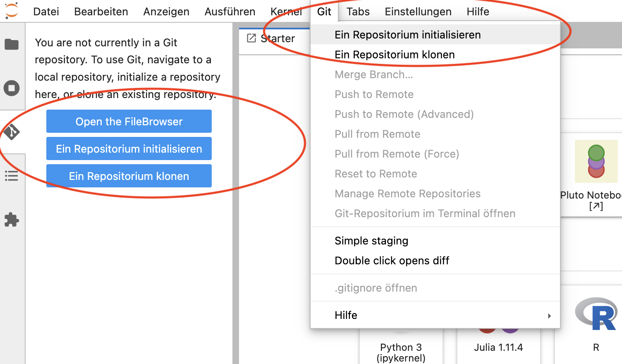Click the Open the FileBrowser button
The height and width of the screenshot is (364, 622).
(129, 122)
